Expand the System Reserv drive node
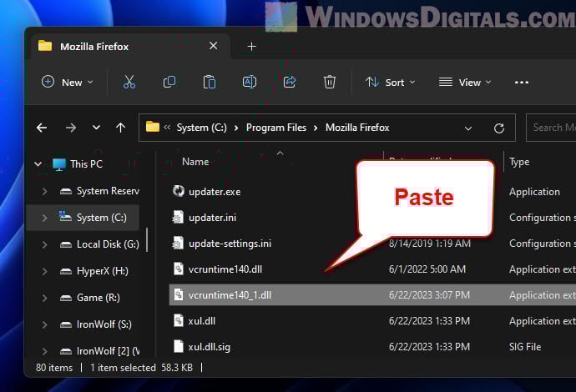This screenshot has height=392, width=576. [x=44, y=191]
